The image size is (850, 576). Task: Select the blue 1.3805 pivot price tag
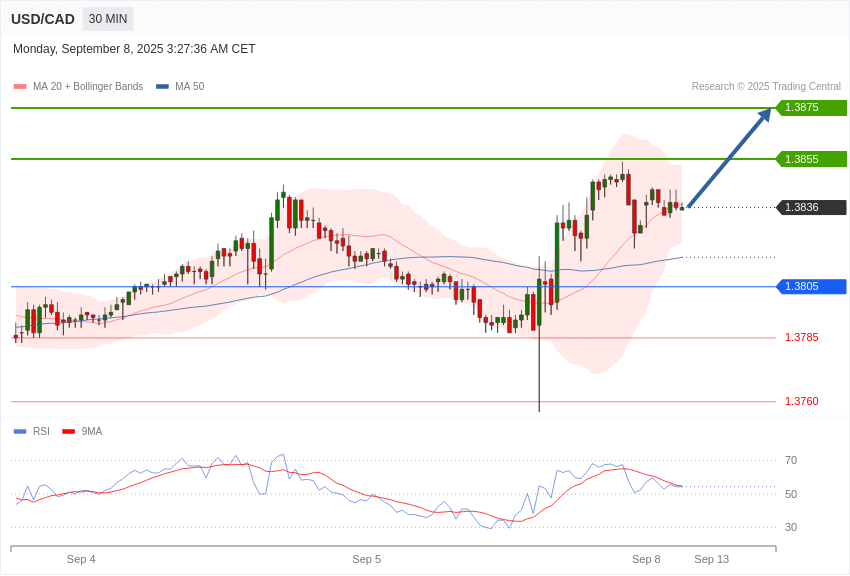pos(812,287)
